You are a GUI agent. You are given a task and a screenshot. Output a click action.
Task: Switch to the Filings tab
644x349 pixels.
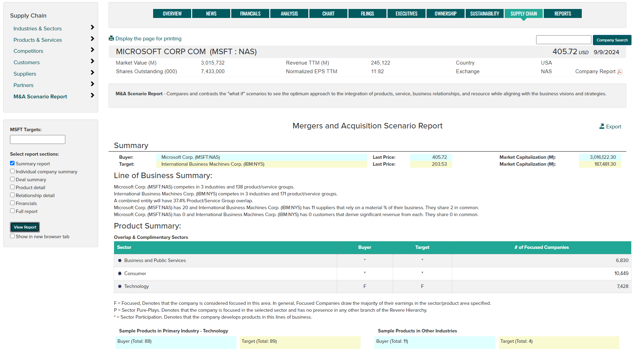click(367, 13)
